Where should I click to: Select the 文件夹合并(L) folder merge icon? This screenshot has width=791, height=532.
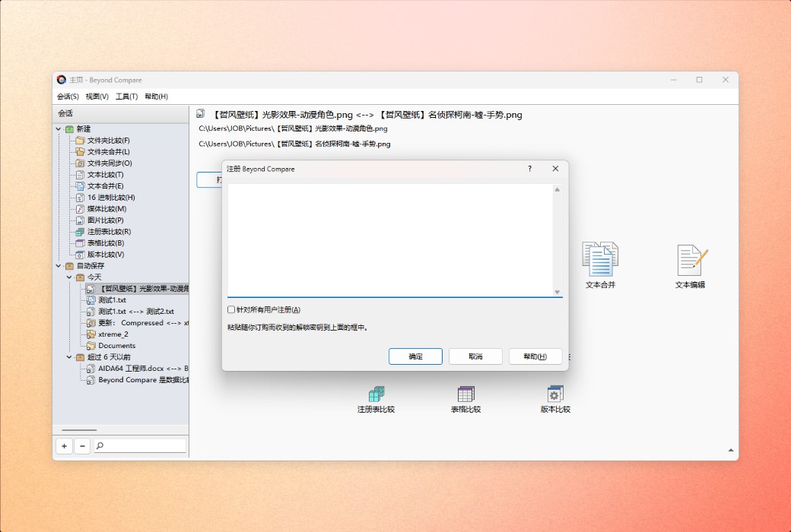coord(80,152)
